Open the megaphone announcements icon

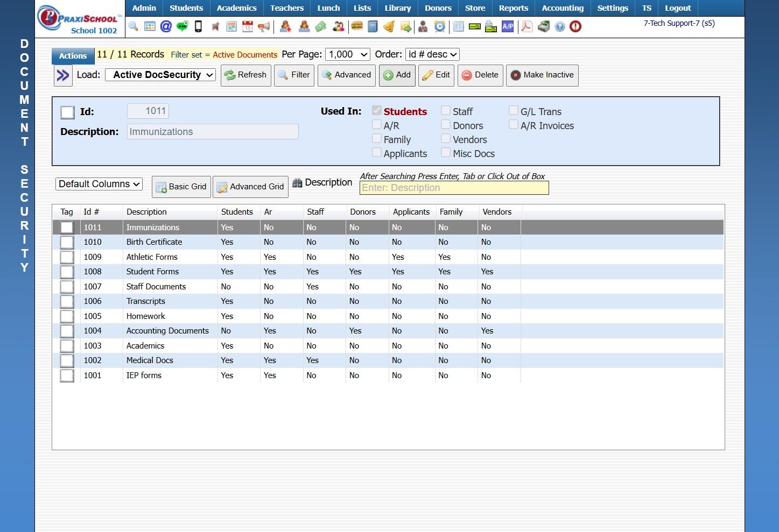pyautogui.click(x=264, y=26)
